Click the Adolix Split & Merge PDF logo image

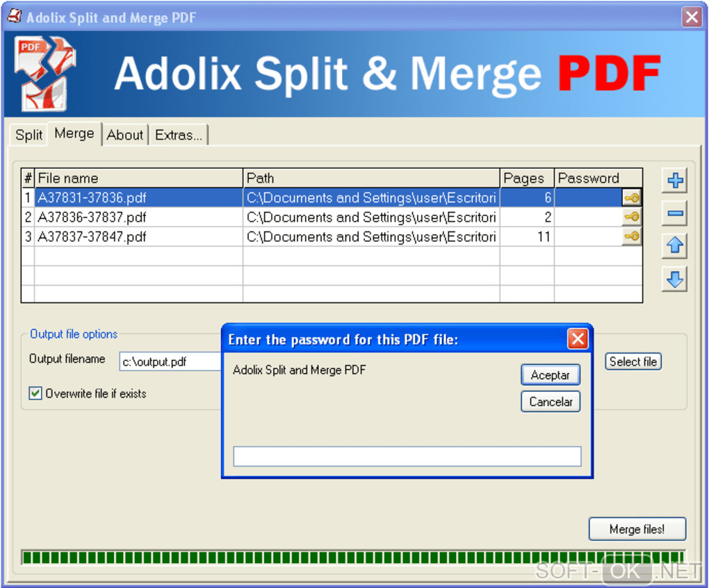tap(44, 74)
